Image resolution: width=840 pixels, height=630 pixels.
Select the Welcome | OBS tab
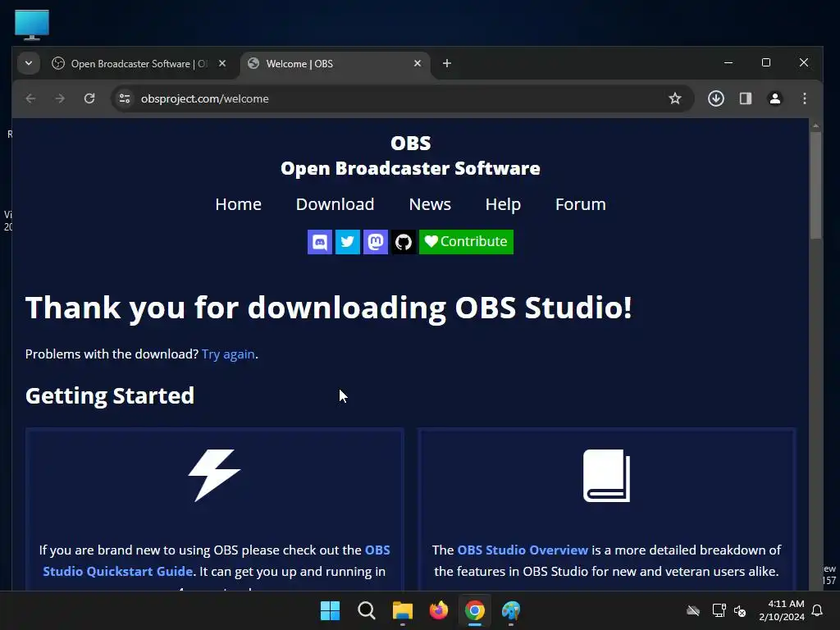click(331, 64)
